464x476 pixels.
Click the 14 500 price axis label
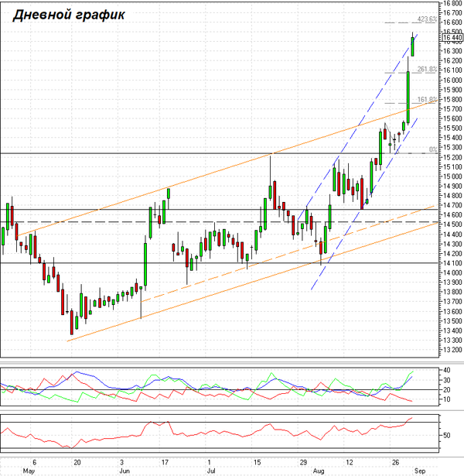pyautogui.click(x=452, y=224)
